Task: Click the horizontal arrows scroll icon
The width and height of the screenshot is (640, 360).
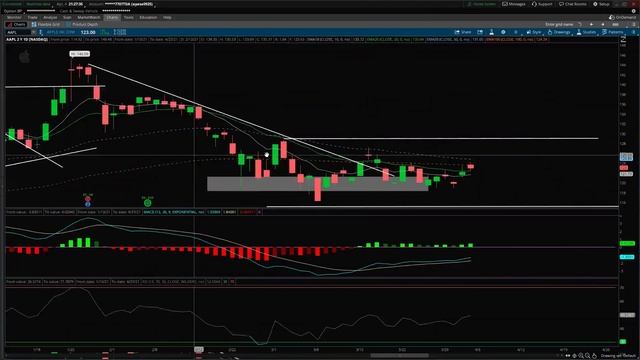Action: (x=567, y=356)
